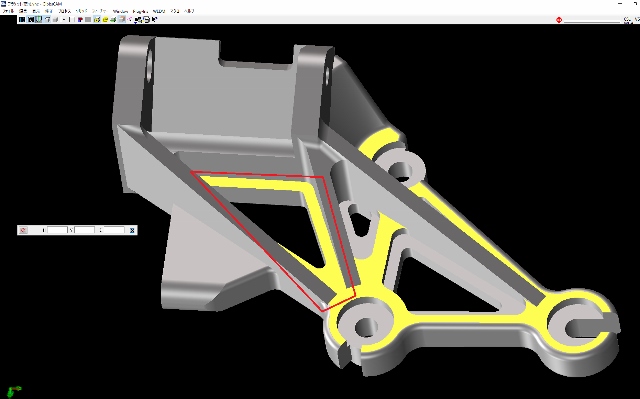The image size is (640, 399).
Task: Click the Z coordinate input field
Action: tap(114, 230)
